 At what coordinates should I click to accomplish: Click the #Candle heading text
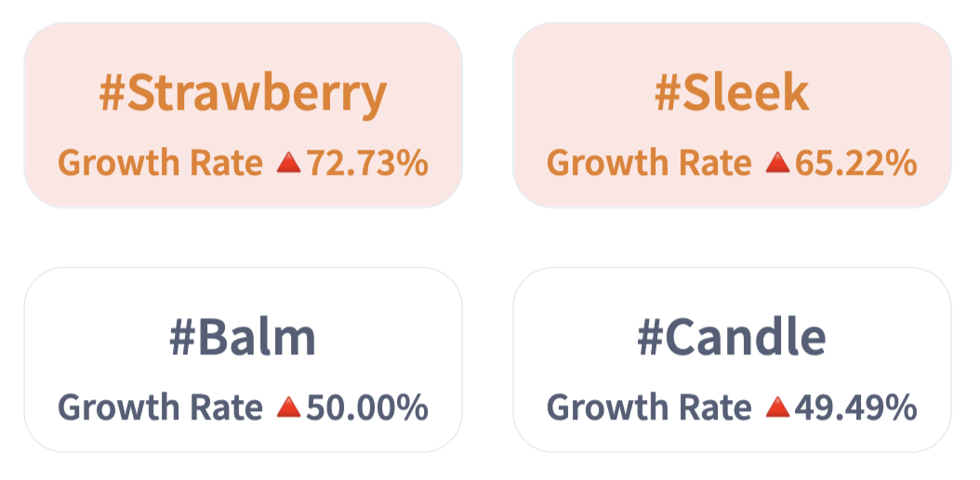[x=732, y=338]
